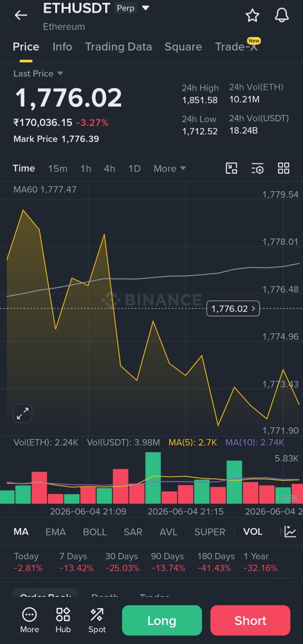This screenshot has width=303, height=644.
Task: Click the 2026-06-04 21:09 time axis label
Action: coord(88,511)
